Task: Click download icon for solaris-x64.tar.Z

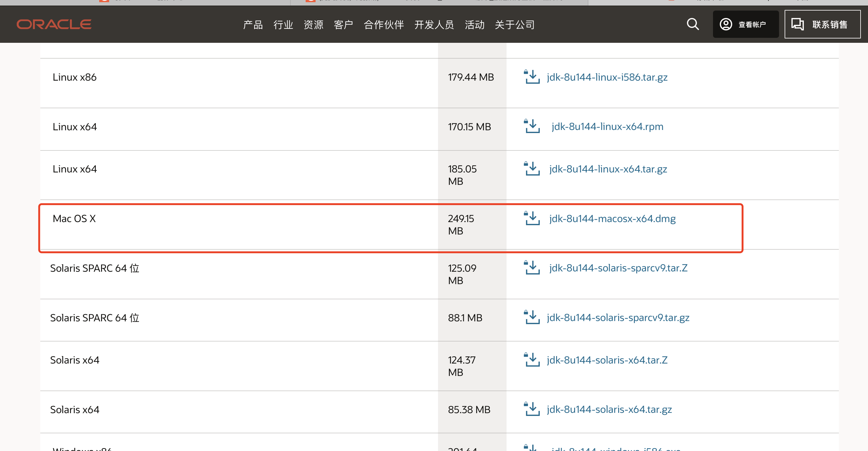Action: pos(532,360)
